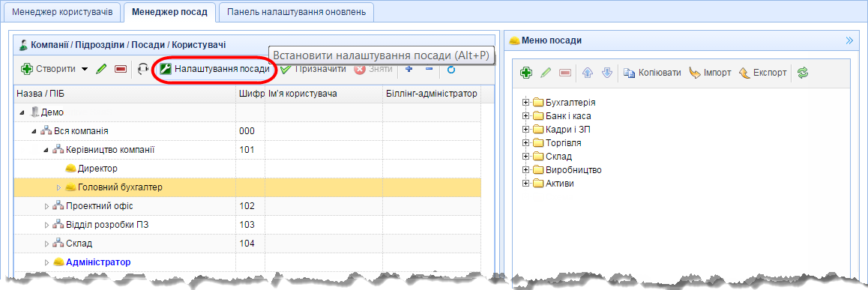This screenshot has height=290, width=868.
Task: Select the Головний бухгалтер row
Action: coord(247,187)
